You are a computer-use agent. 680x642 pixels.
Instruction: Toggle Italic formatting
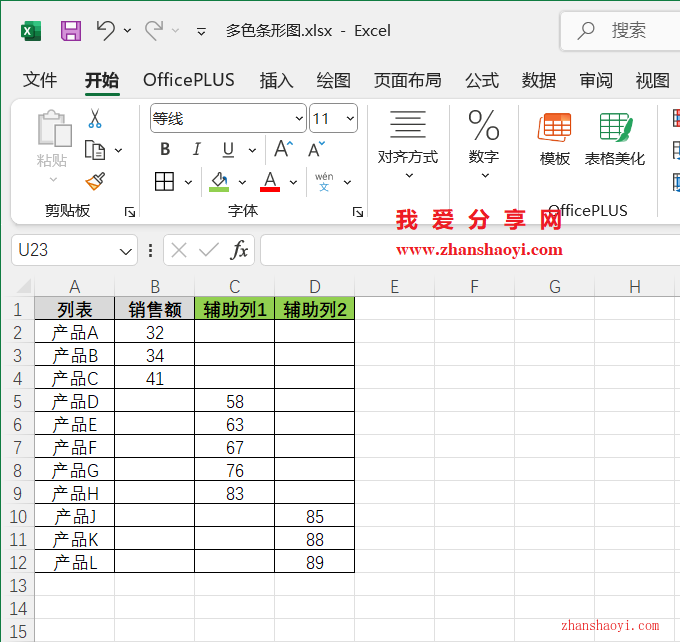[196, 150]
